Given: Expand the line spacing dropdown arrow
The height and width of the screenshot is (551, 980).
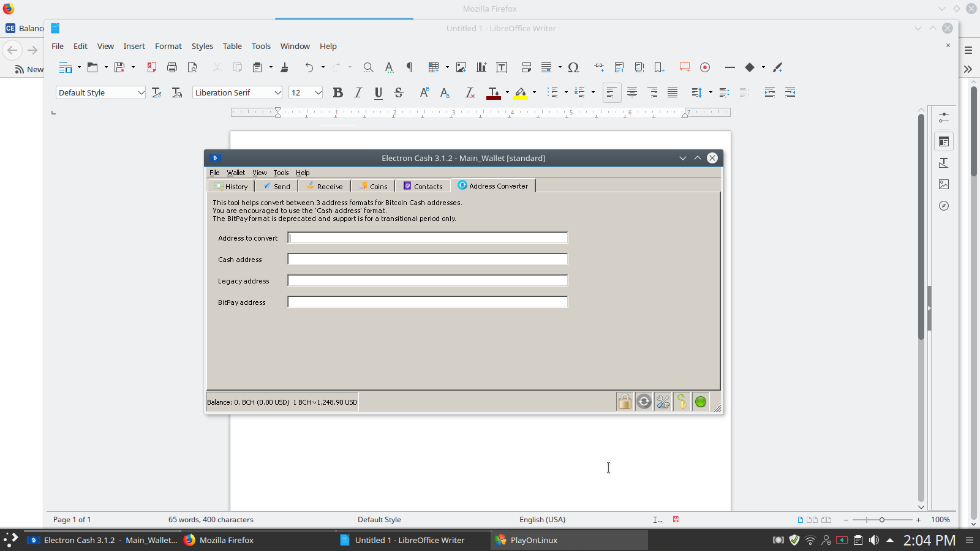Looking at the screenshot, I should coord(710,92).
